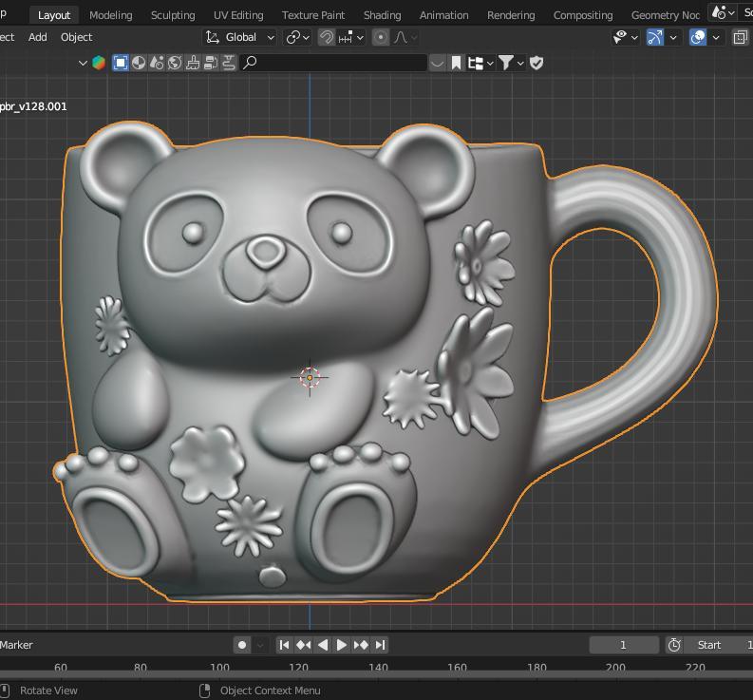
Task: Open the Add menu
Action: point(38,37)
